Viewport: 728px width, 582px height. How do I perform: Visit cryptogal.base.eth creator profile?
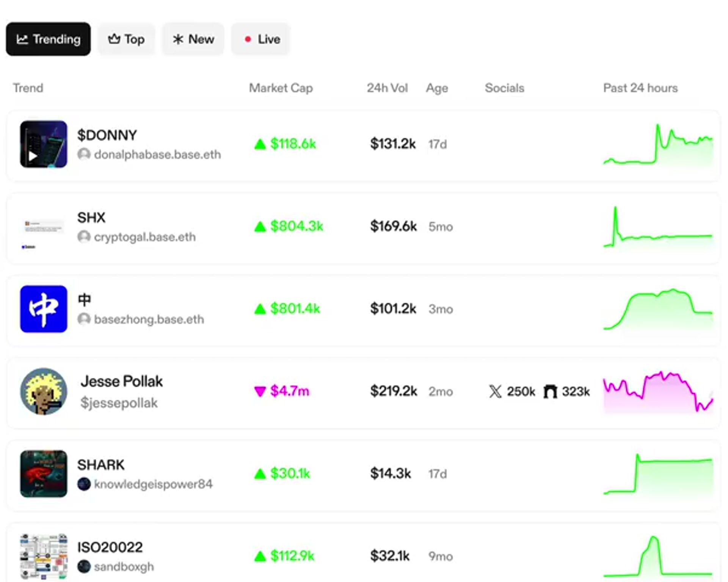(144, 237)
